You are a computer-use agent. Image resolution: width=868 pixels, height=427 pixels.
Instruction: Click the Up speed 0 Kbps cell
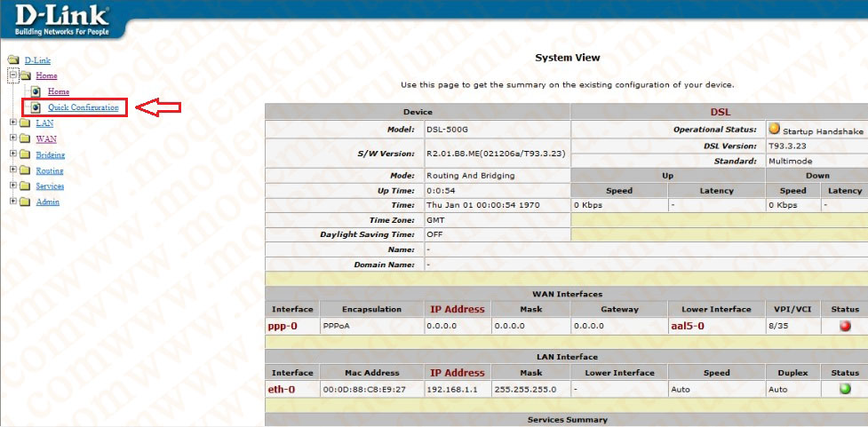(x=619, y=205)
